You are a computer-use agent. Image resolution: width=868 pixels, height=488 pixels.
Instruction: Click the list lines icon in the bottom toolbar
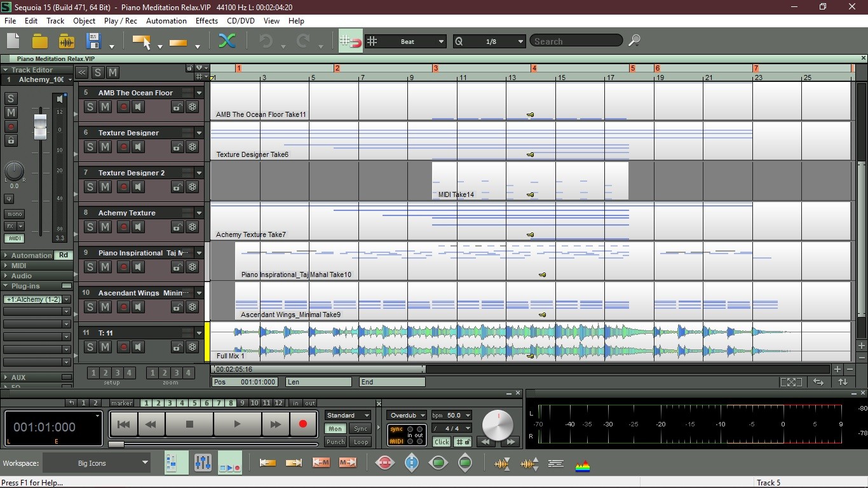(x=556, y=464)
